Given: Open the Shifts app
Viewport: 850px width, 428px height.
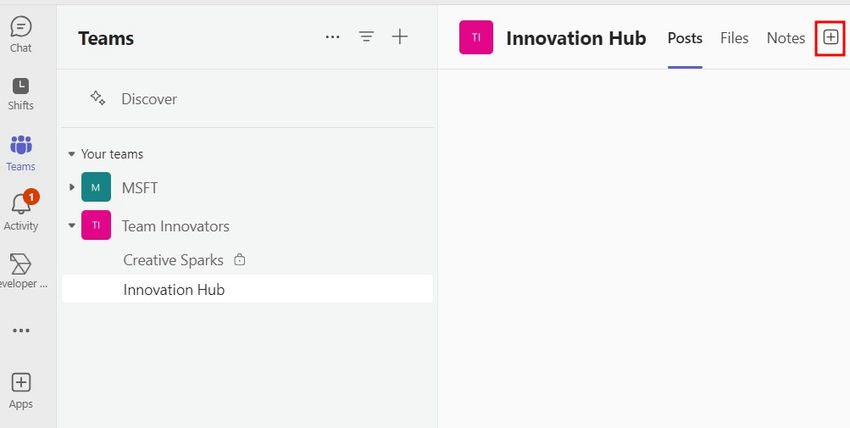Looking at the screenshot, I should click(20, 92).
